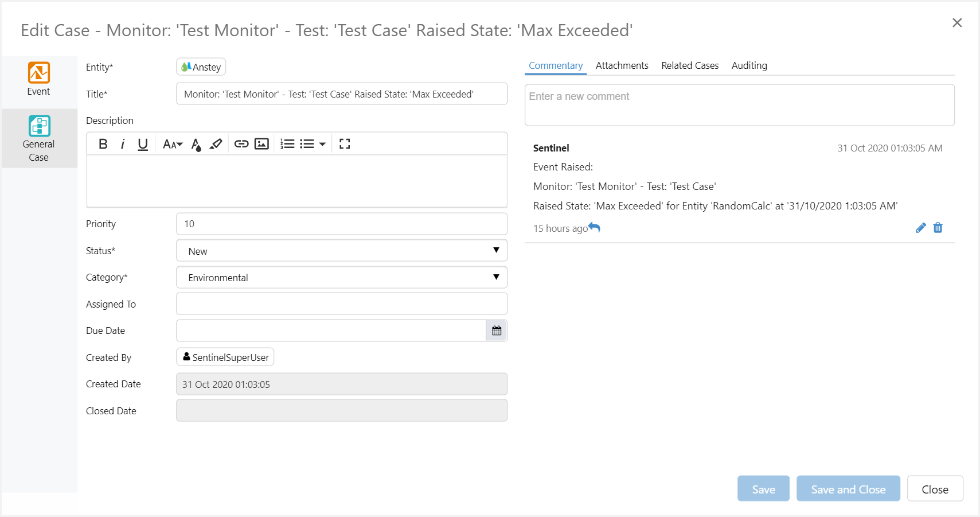Switch to the Attachments tab
The image size is (980, 517).
coord(622,65)
